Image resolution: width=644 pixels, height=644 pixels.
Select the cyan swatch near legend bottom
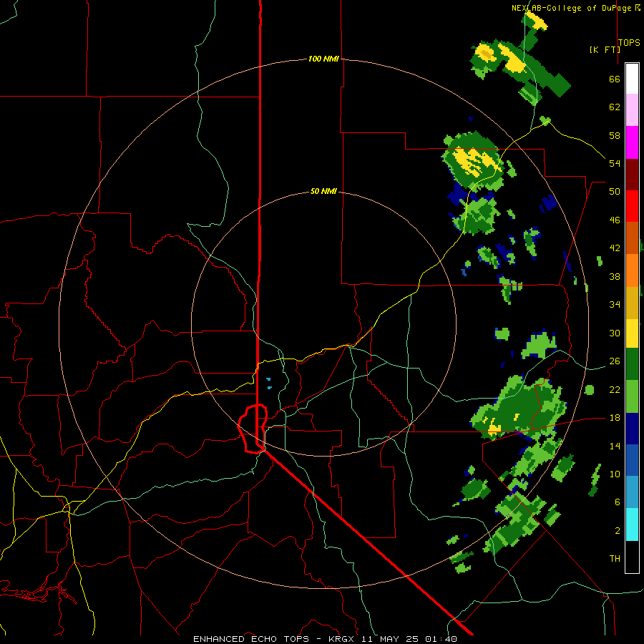point(632,525)
